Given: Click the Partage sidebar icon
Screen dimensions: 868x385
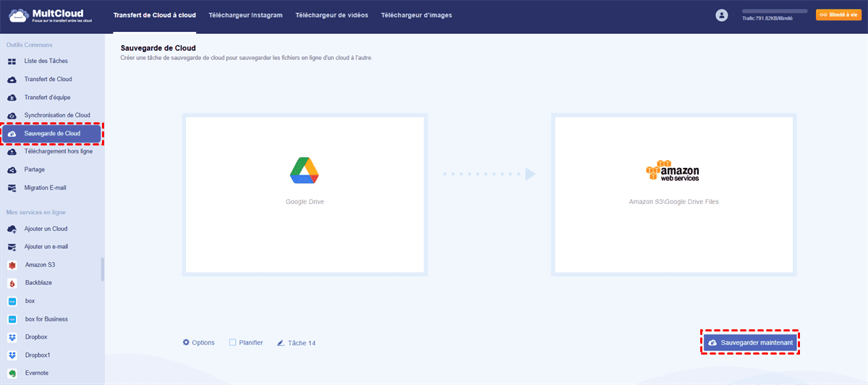Looking at the screenshot, I should 12,170.
